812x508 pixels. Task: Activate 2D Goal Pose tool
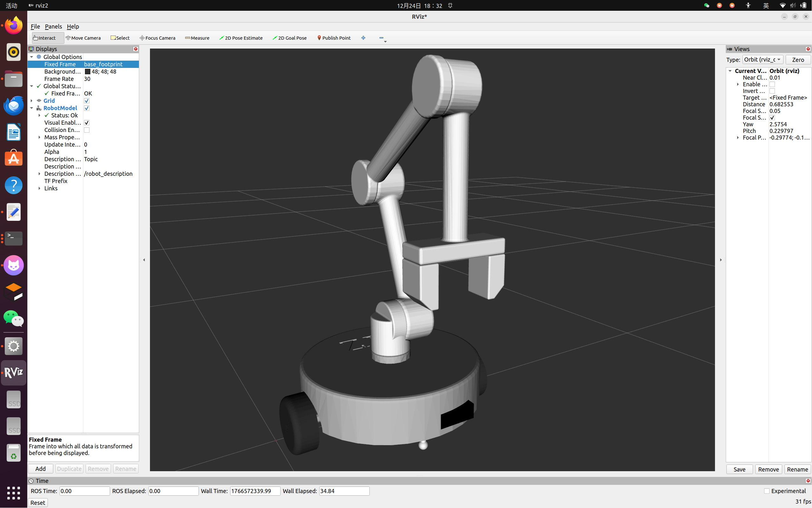pyautogui.click(x=290, y=38)
